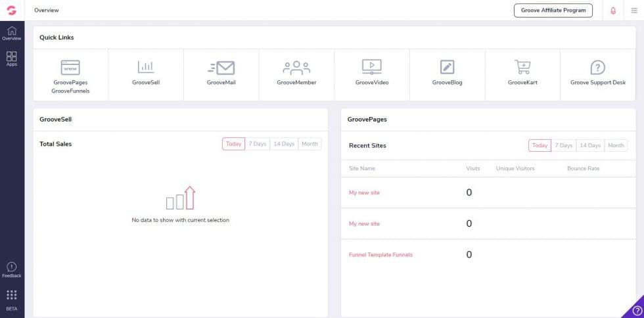
Task: Open the notification bell icon
Action: [613, 11]
